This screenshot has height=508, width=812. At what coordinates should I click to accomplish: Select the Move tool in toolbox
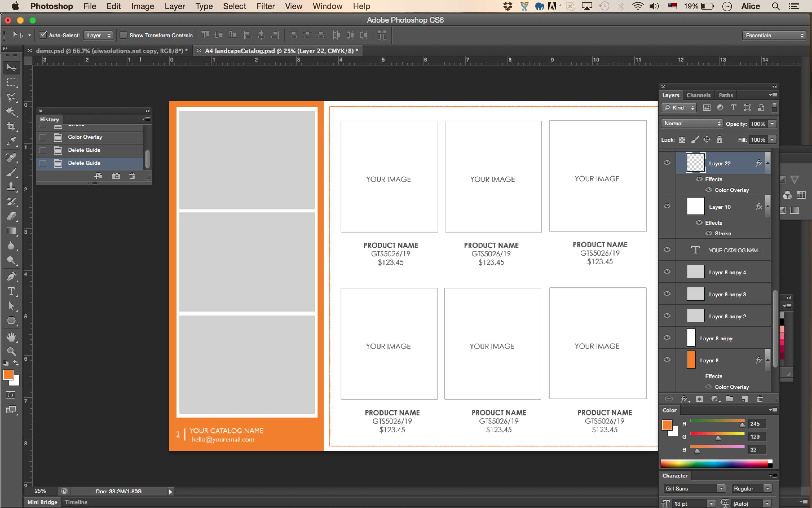pos(11,67)
